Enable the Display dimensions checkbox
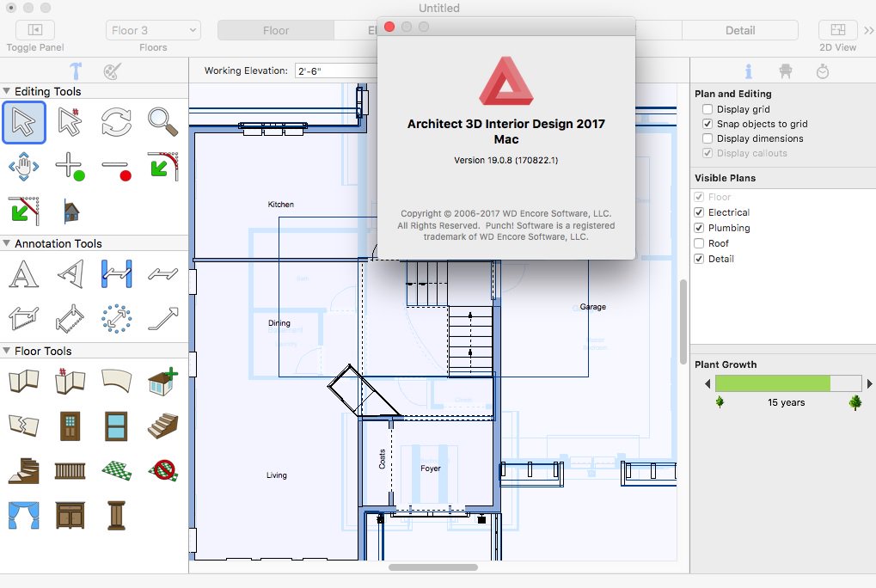This screenshot has height=588, width=876. 708,138
